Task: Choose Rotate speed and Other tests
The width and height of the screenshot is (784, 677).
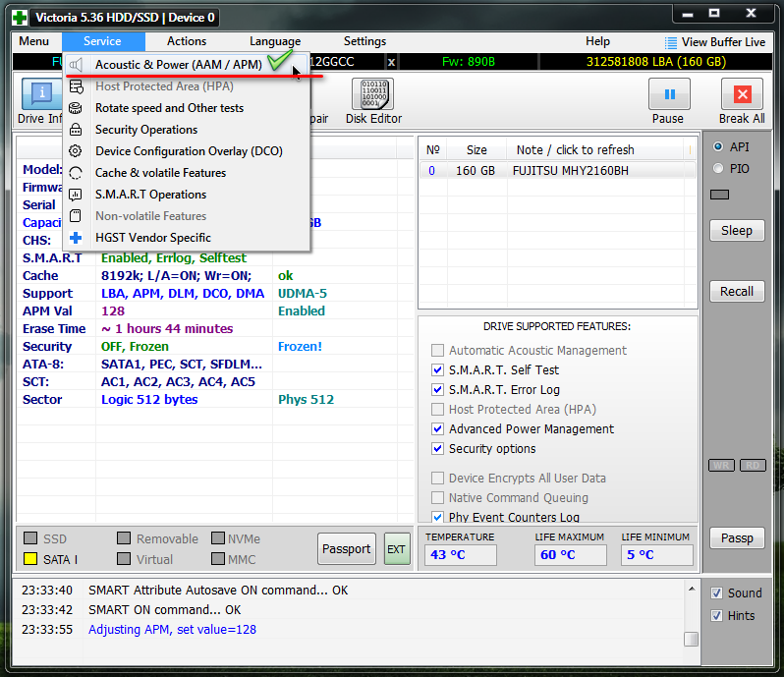Action: point(186,108)
